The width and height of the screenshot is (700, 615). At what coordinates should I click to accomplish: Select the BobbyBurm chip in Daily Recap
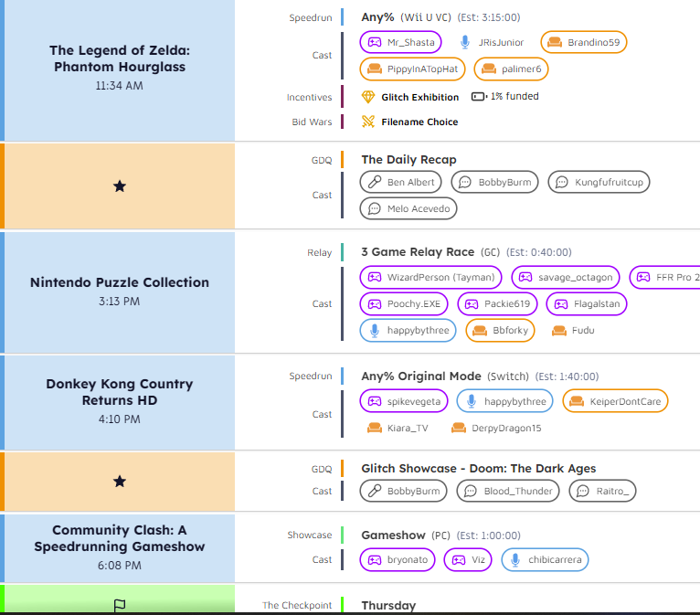coord(494,182)
